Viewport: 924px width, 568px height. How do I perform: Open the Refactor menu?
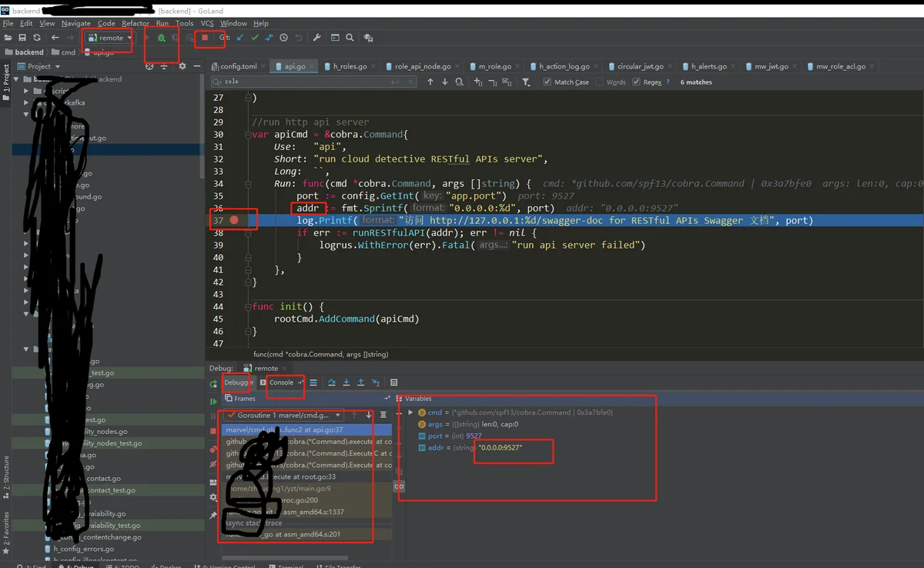pyautogui.click(x=136, y=24)
